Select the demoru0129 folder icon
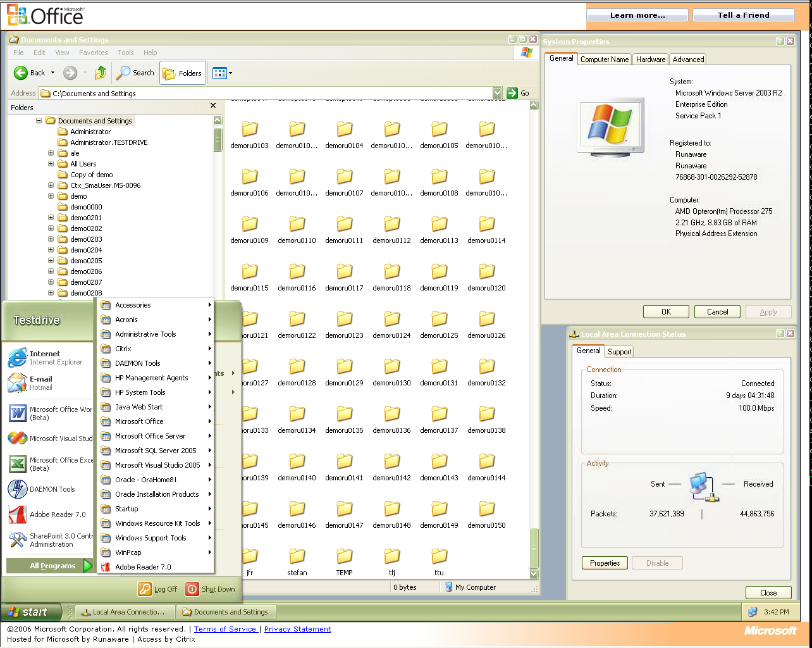The image size is (812, 648). [x=345, y=366]
